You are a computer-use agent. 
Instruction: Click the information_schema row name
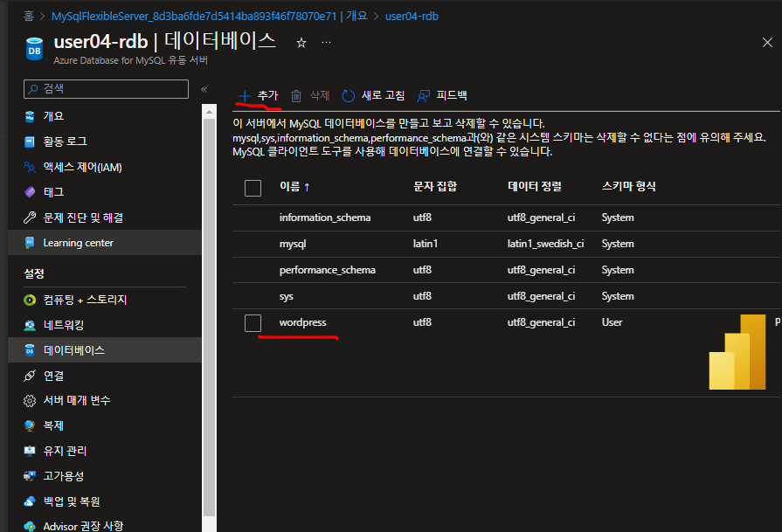(x=325, y=218)
